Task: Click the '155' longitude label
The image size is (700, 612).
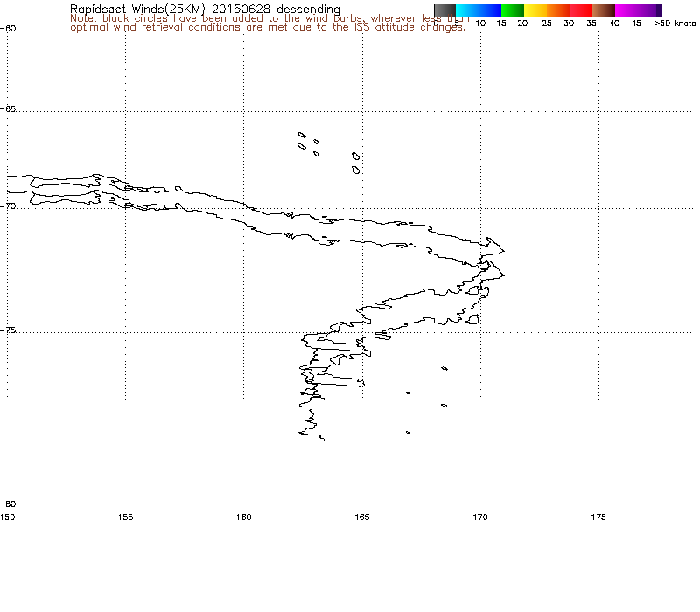Action: (x=125, y=518)
